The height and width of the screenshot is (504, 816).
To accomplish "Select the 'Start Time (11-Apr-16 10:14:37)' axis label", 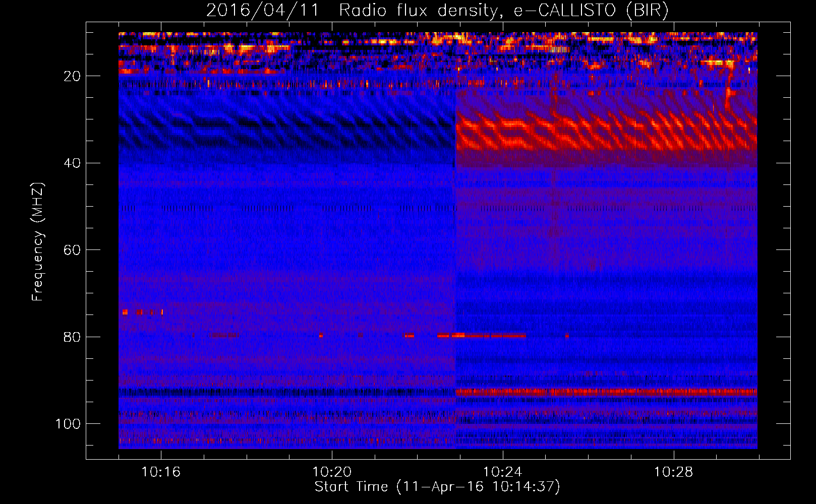I will click(x=437, y=487).
